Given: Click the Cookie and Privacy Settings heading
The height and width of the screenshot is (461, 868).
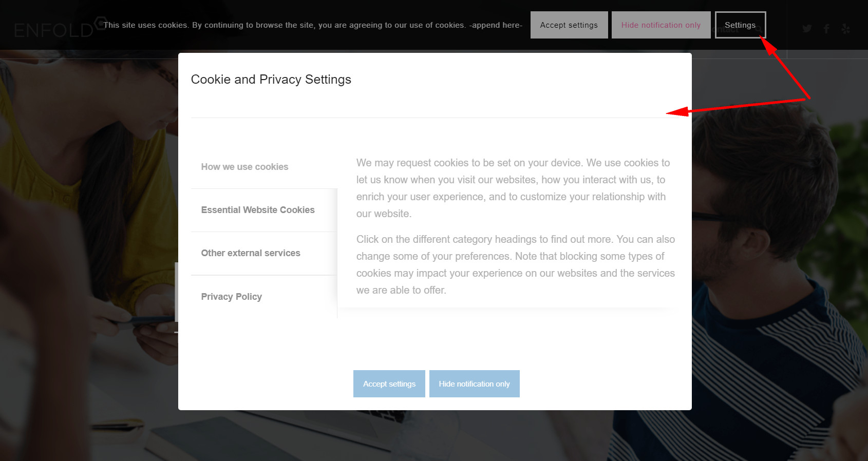Looking at the screenshot, I should (271, 80).
